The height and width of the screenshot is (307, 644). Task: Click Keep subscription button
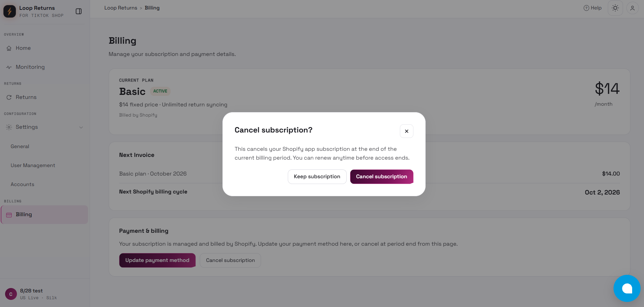(317, 177)
